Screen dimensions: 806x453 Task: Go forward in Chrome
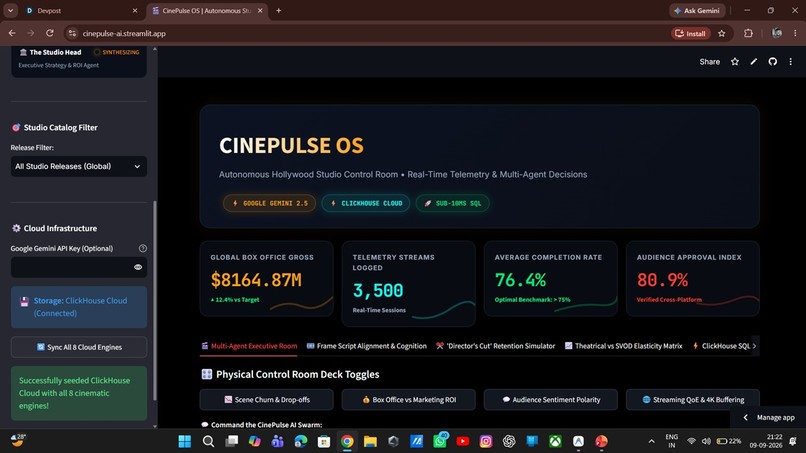pos(31,33)
